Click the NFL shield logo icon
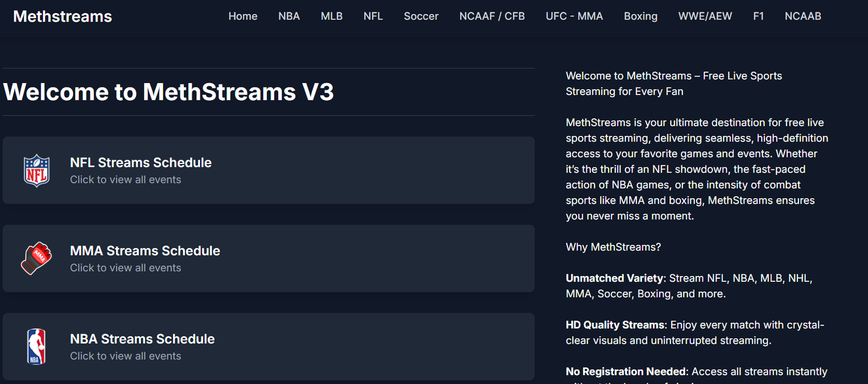The image size is (868, 384). tap(37, 171)
